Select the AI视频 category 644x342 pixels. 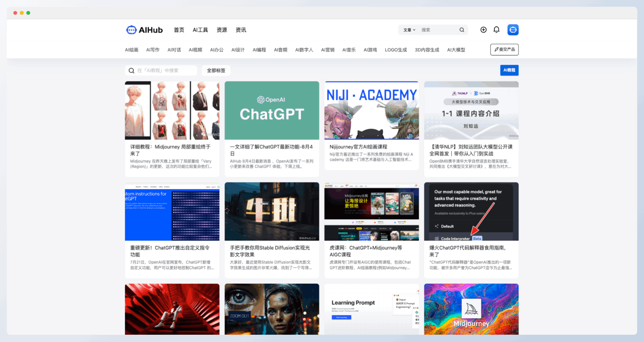pos(195,50)
